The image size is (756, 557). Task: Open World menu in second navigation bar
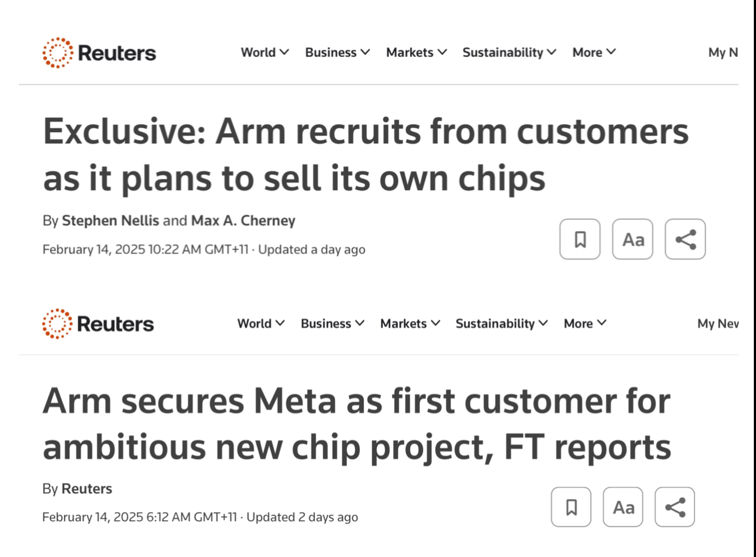click(x=261, y=323)
